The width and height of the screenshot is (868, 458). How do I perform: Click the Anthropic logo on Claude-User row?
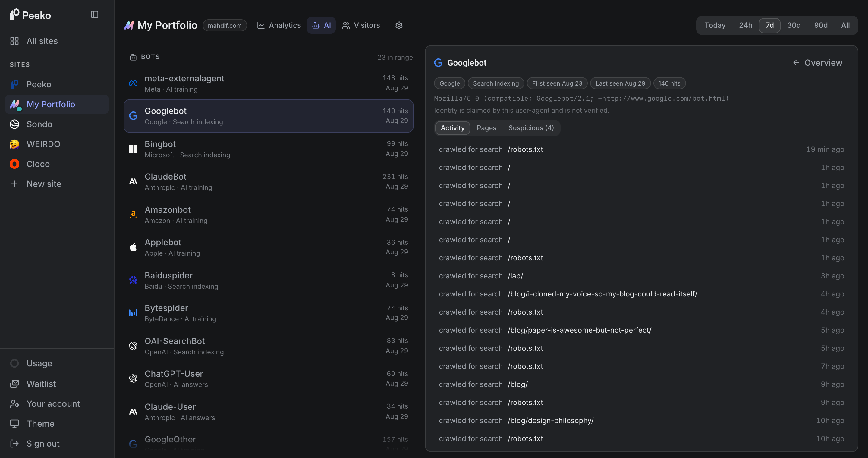133,412
